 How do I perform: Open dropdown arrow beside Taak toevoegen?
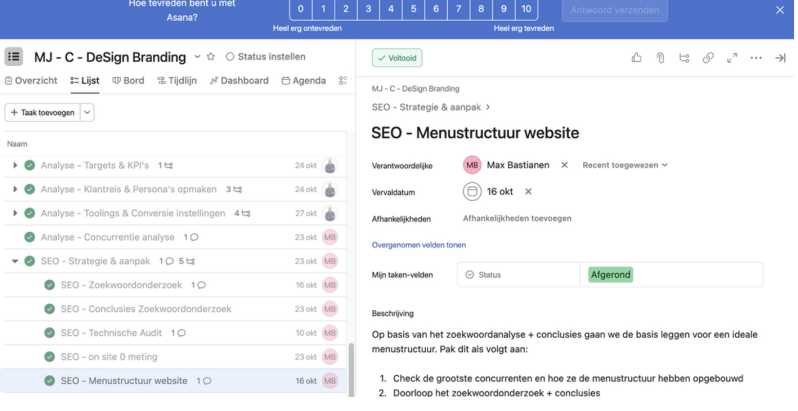pyautogui.click(x=87, y=113)
